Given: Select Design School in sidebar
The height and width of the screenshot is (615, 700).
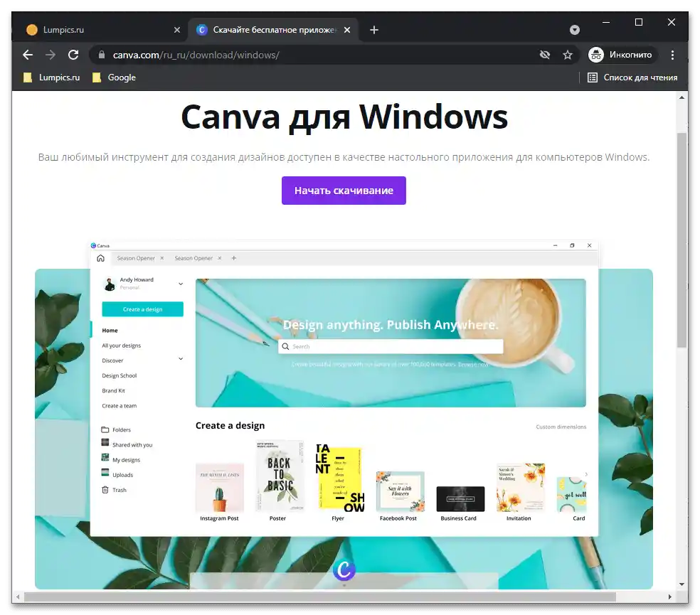Looking at the screenshot, I should [x=120, y=375].
